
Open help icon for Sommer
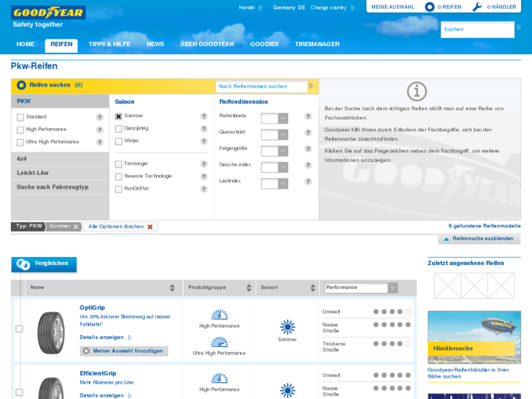(203, 116)
